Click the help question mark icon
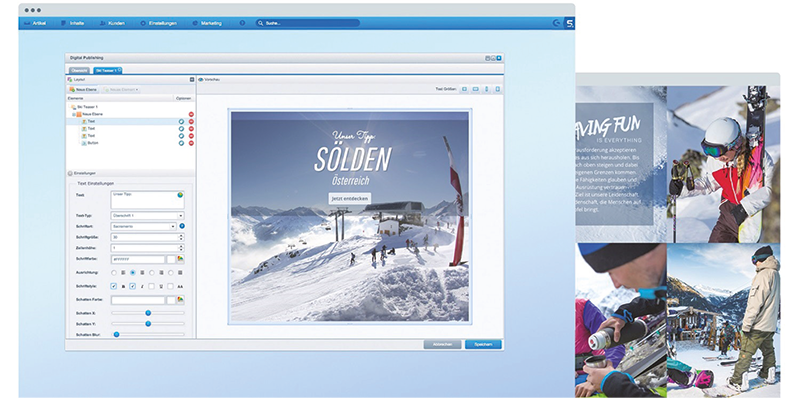Screen dimensions: 800x398 (x=242, y=23)
